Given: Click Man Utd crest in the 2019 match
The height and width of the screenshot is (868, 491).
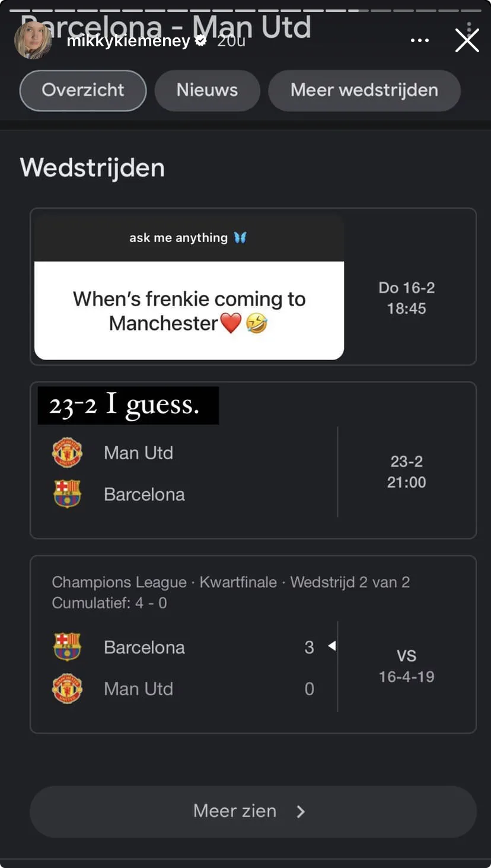Looking at the screenshot, I should pos(67,688).
